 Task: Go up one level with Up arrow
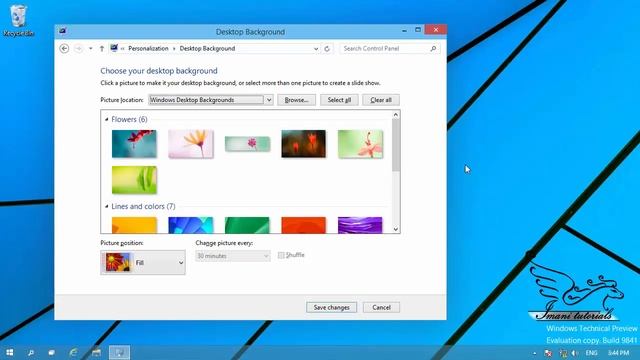102,48
